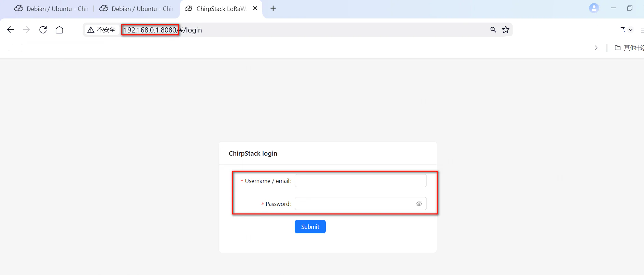This screenshot has width=644, height=275.
Task: Bookmark this page with the star icon
Action: pos(506,30)
